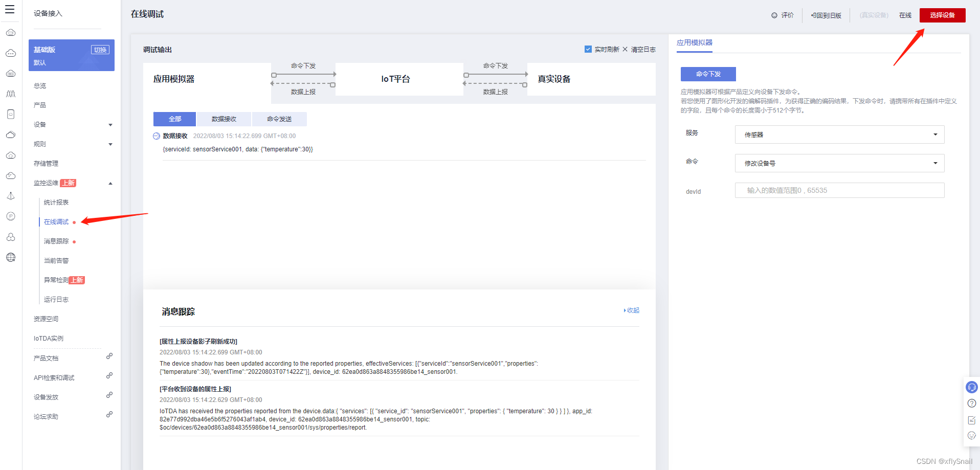This screenshot has height=470, width=980.
Task: Open the headset customer service floating icon
Action: pyautogui.click(x=972, y=387)
